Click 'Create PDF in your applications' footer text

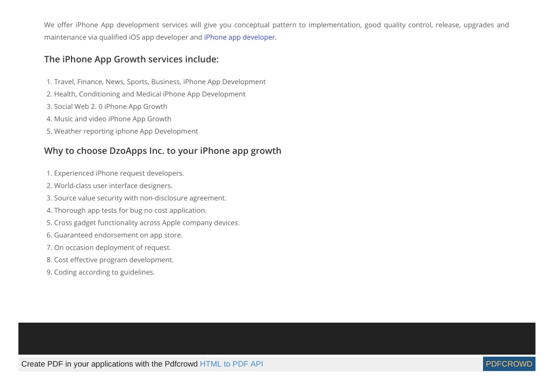point(109,364)
